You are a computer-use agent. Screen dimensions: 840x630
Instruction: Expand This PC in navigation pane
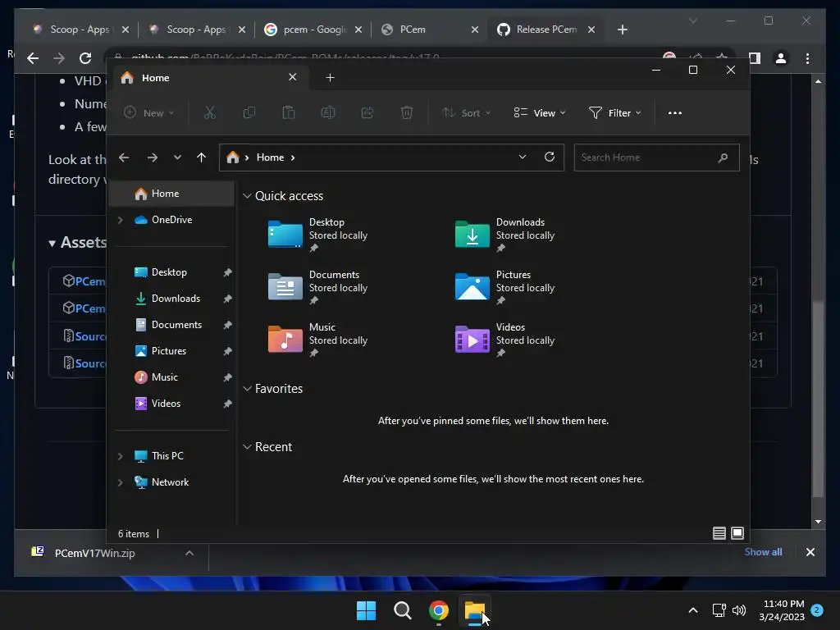121,456
